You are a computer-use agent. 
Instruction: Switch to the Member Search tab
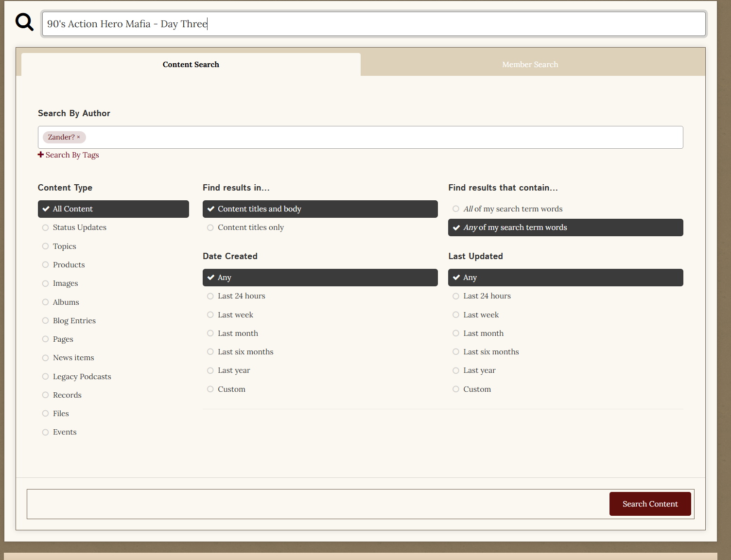(x=530, y=65)
